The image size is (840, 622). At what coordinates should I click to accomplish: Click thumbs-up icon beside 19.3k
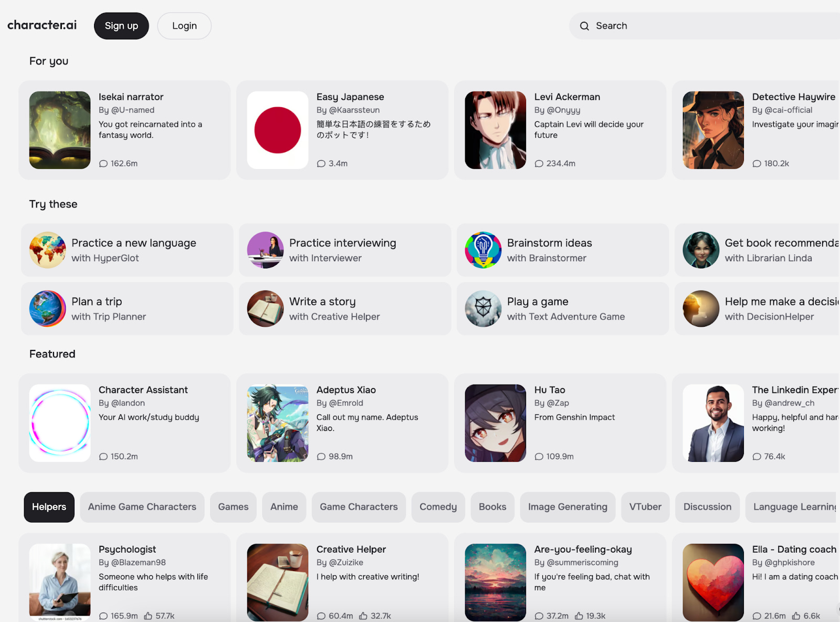tap(579, 616)
